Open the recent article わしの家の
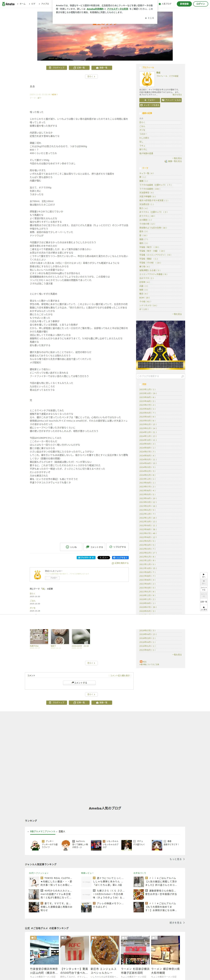Screen dimensions: 210x980 click(144, 138)
